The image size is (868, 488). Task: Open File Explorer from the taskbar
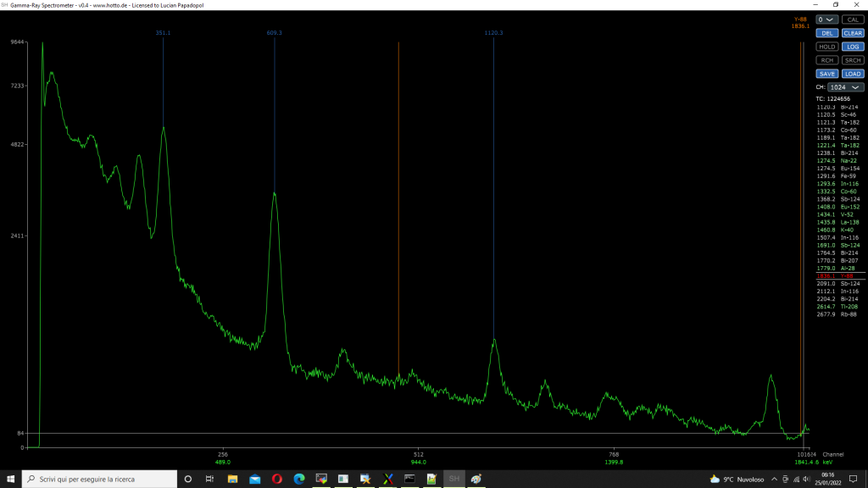(232, 480)
